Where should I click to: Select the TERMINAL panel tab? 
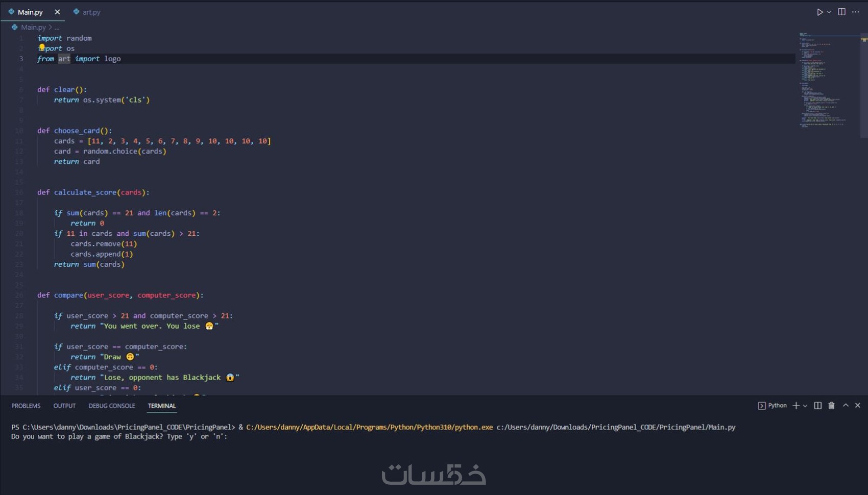click(x=162, y=406)
